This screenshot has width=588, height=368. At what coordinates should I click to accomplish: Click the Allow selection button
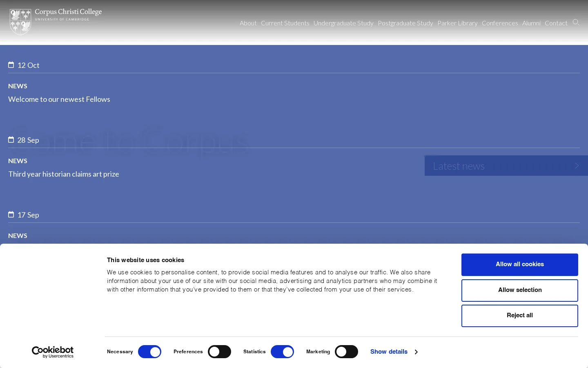tap(520, 290)
